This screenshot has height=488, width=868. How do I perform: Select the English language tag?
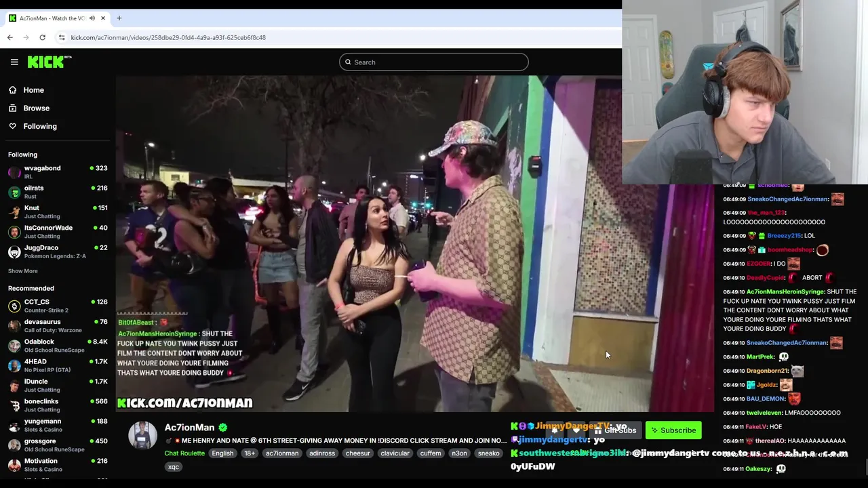(222, 453)
